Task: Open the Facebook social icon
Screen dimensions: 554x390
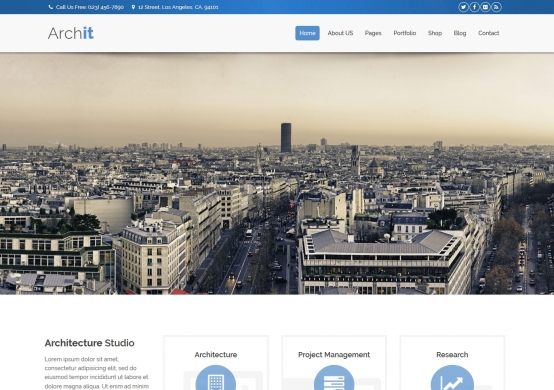Action: pos(474,7)
